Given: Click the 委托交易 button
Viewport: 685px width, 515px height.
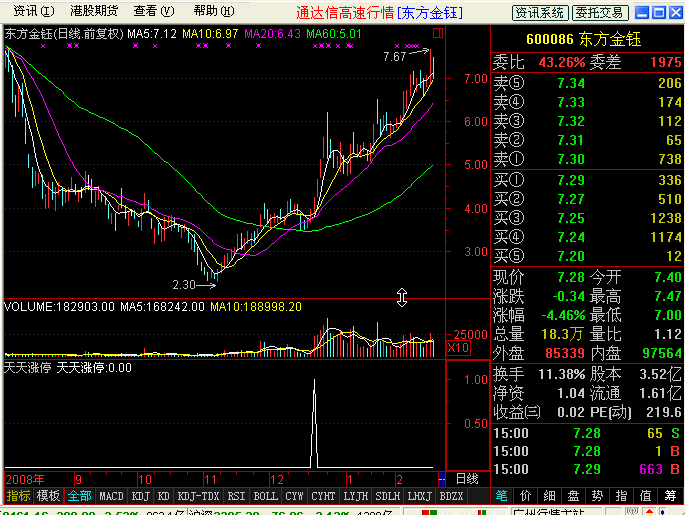Looking at the screenshot, I should (x=600, y=13).
